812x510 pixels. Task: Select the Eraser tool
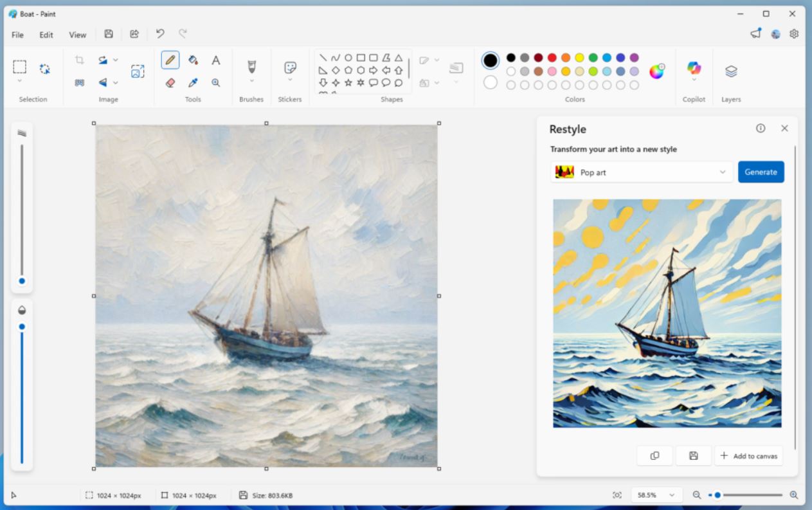tap(170, 82)
